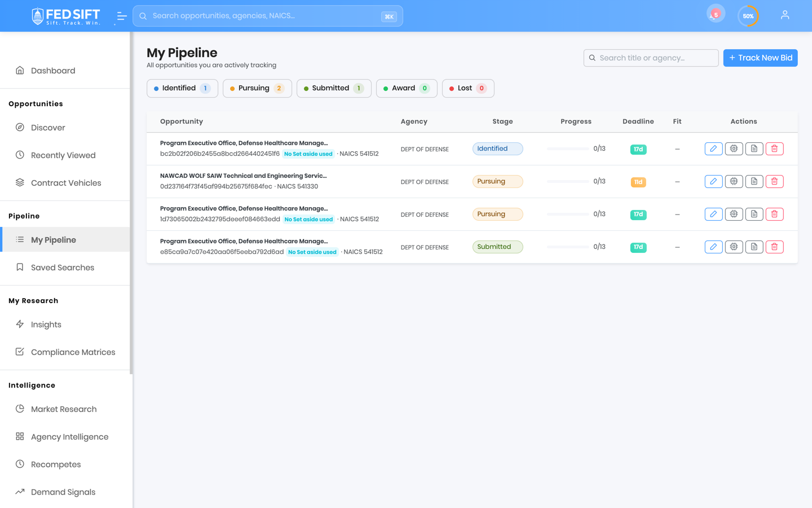Click the ⌘K shortcut badge

[389, 16]
